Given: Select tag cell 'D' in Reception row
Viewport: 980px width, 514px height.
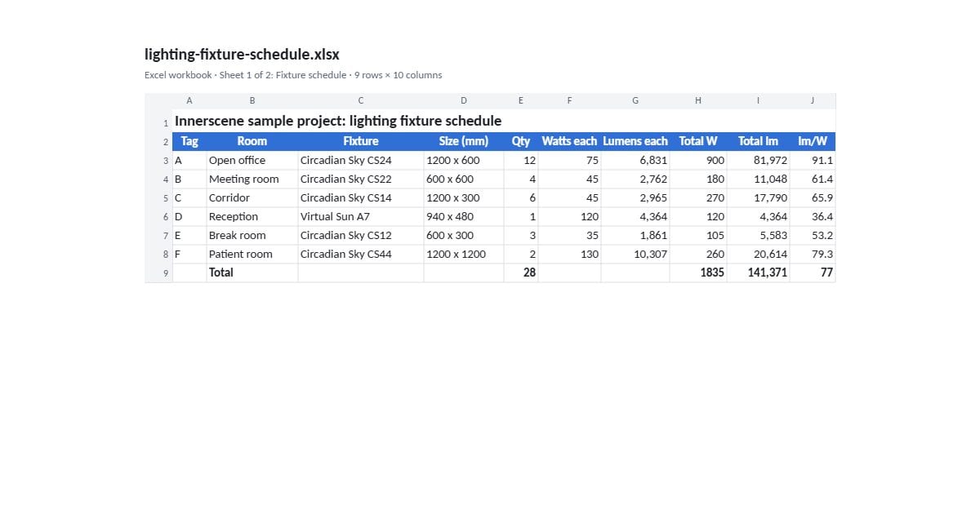Looking at the screenshot, I should (x=189, y=217).
